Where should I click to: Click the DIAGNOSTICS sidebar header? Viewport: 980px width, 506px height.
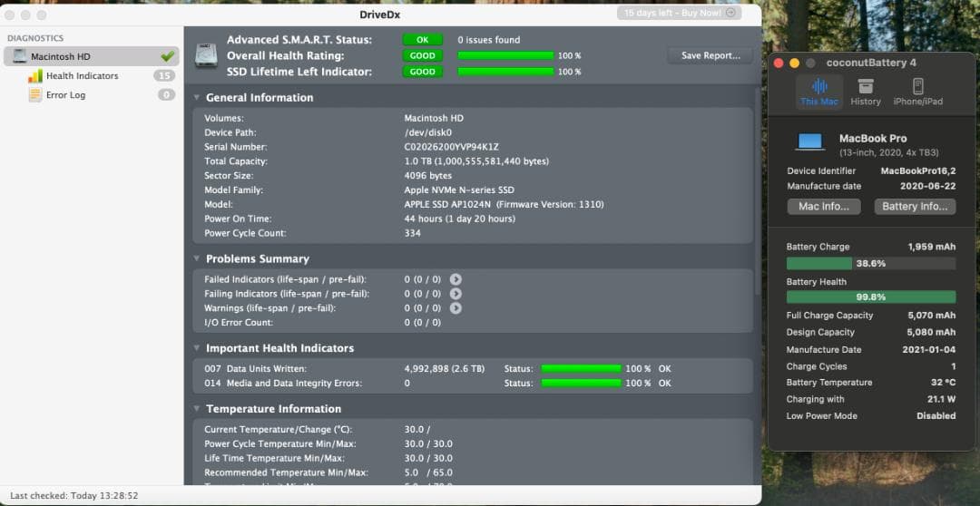[35, 38]
